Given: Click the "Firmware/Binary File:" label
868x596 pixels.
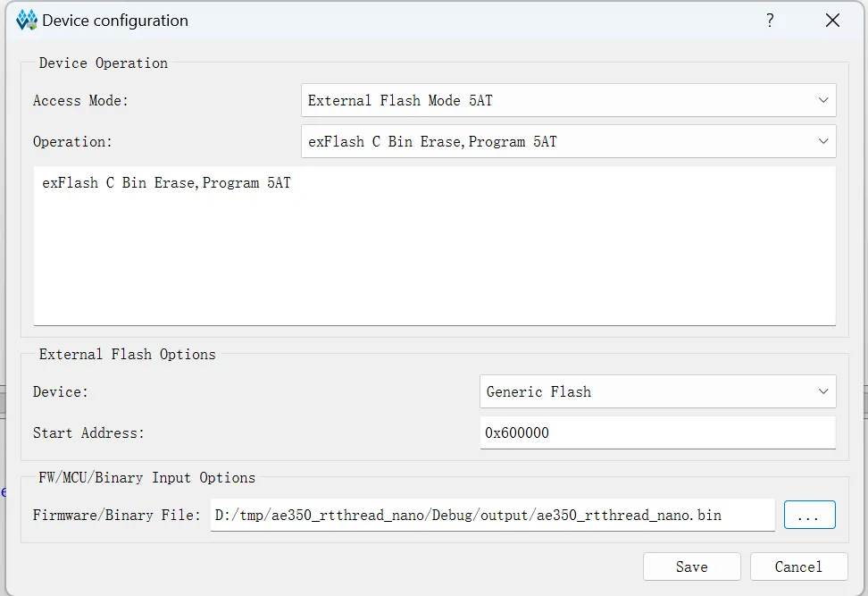Looking at the screenshot, I should [117, 515].
